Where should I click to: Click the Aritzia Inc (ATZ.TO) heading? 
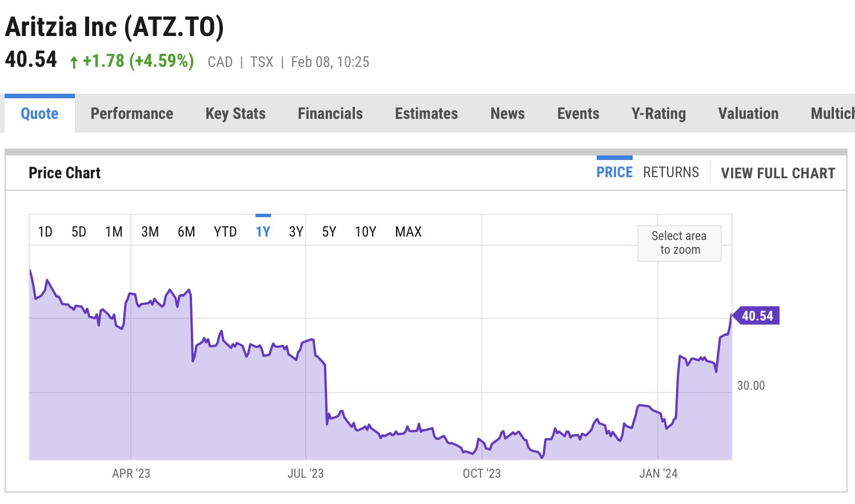pyautogui.click(x=114, y=27)
